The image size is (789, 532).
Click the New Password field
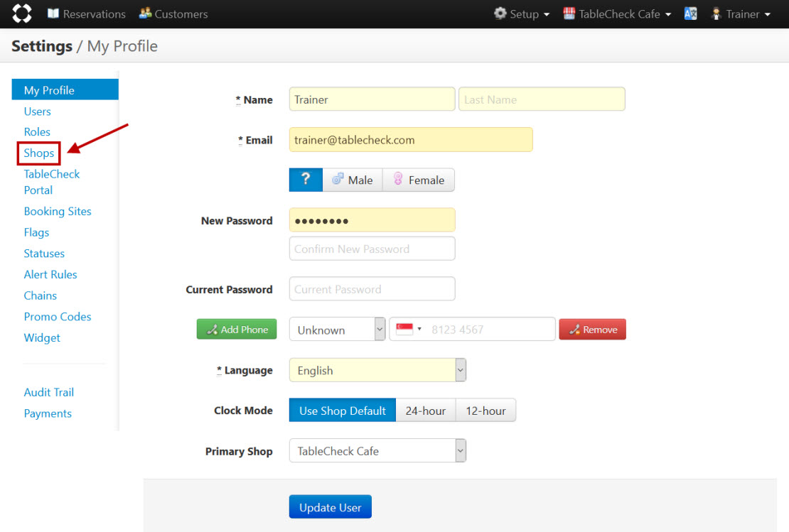[372, 220]
